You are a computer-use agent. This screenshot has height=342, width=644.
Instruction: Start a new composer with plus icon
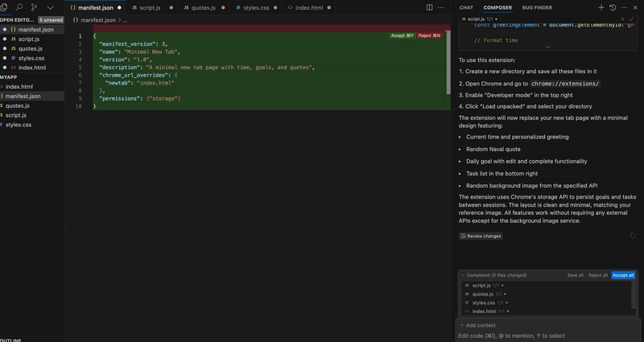tap(601, 7)
